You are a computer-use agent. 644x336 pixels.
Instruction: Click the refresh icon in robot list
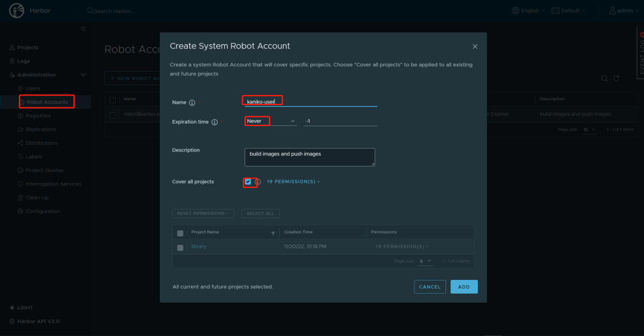[x=617, y=78]
